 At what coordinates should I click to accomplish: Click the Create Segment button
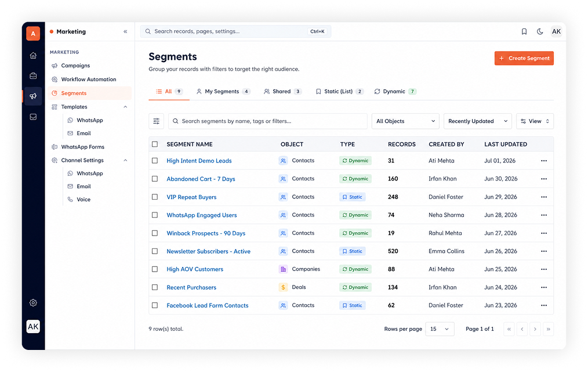point(524,58)
